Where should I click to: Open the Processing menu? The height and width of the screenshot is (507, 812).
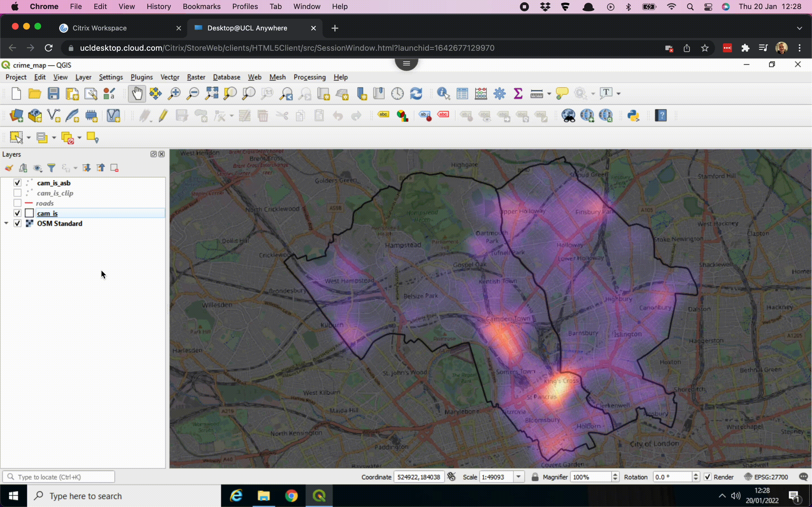[309, 77]
